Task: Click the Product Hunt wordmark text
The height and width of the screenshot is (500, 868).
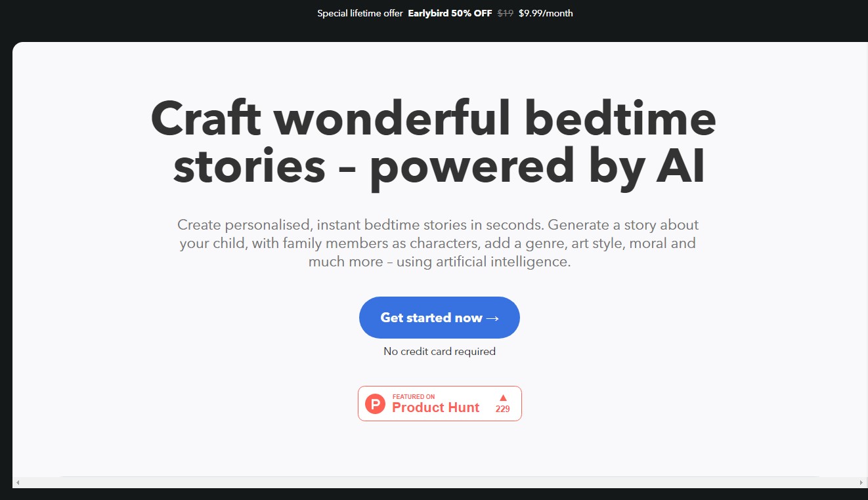Action: point(436,407)
